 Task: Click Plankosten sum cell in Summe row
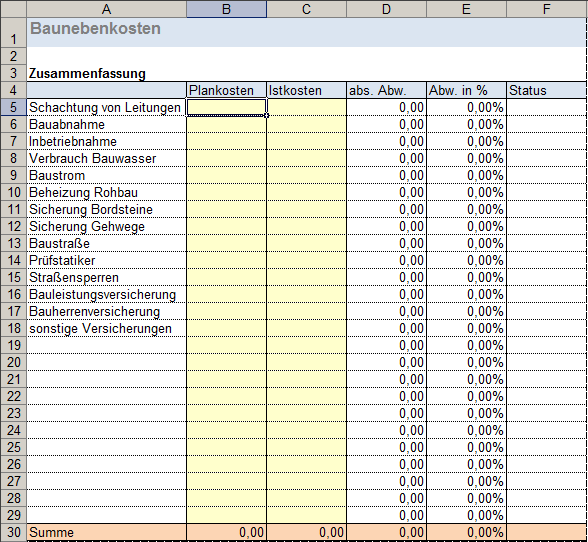pos(226,532)
